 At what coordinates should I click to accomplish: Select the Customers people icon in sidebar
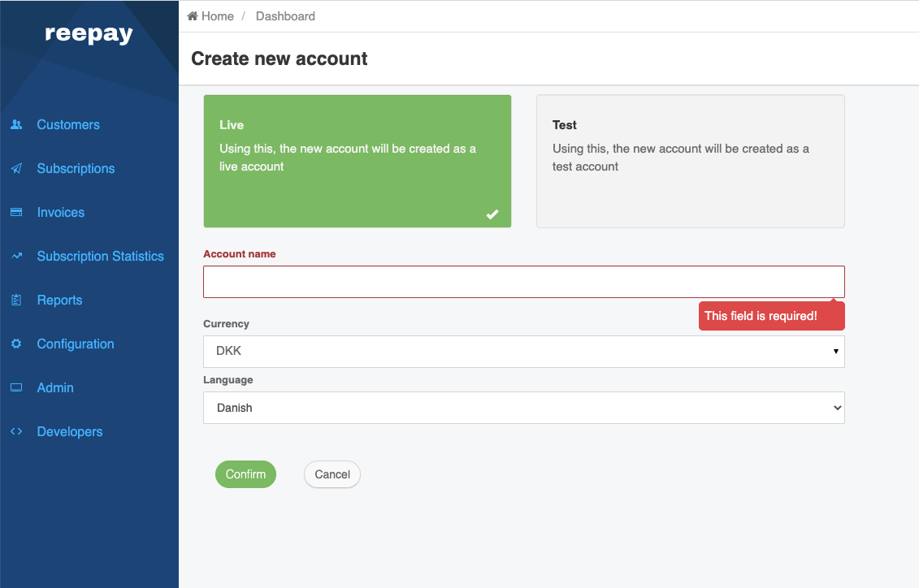coord(16,124)
